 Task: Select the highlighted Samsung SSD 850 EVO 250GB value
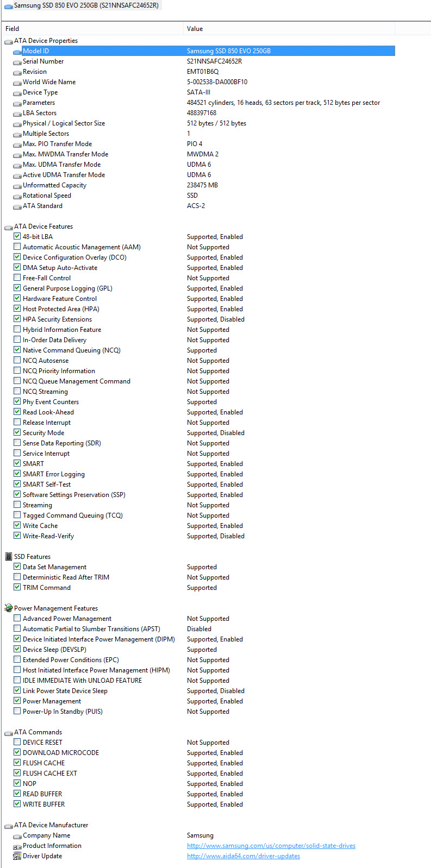coord(229,51)
